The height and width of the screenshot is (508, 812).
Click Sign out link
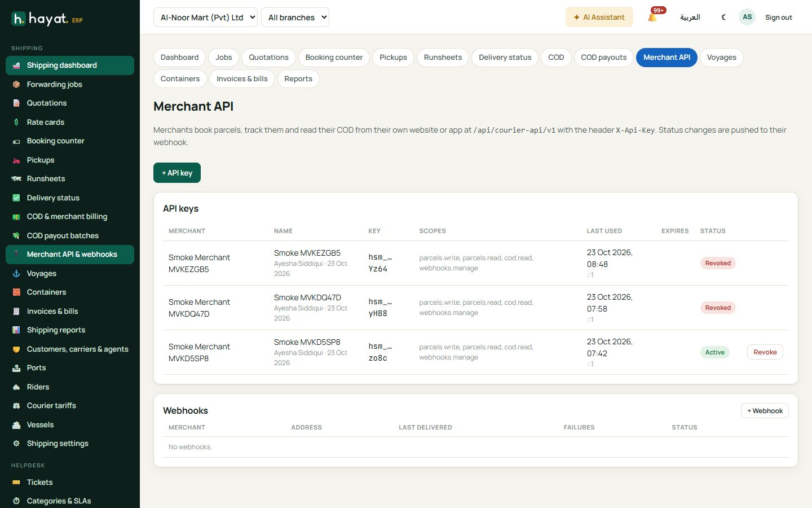(778, 17)
